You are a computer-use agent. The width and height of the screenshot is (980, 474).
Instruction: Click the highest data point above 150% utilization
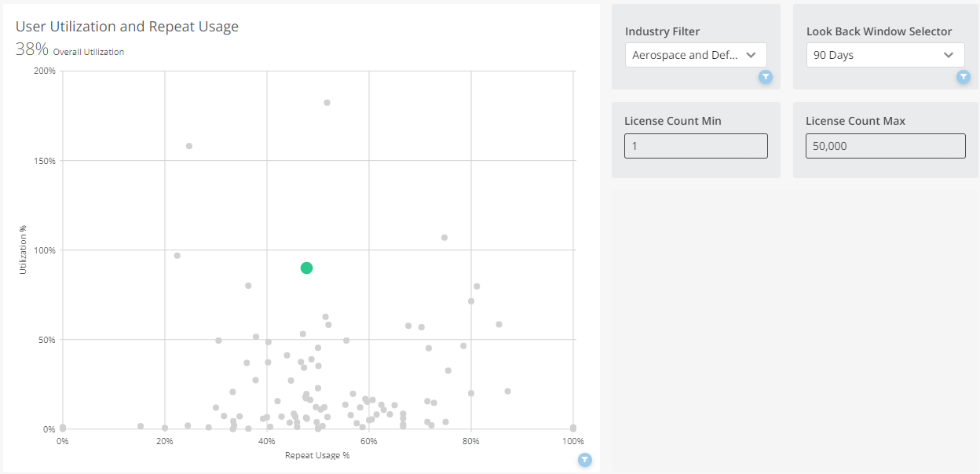pyautogui.click(x=327, y=103)
